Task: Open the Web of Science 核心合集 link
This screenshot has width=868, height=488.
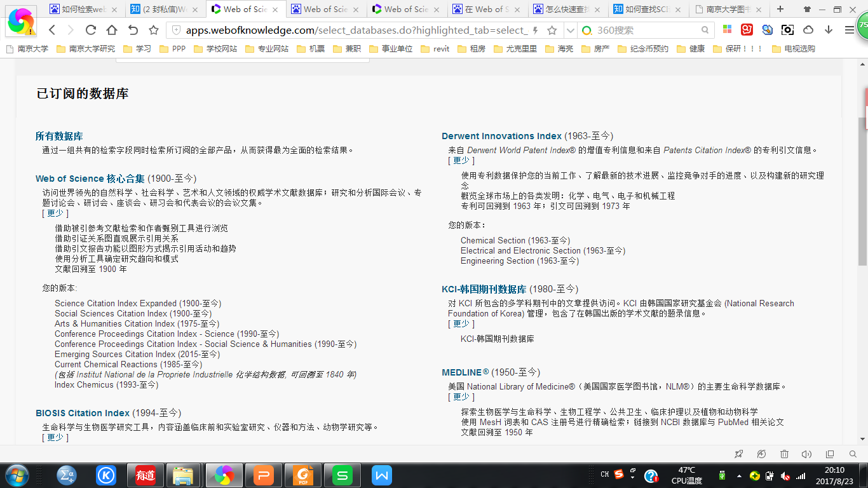Action: click(90, 179)
